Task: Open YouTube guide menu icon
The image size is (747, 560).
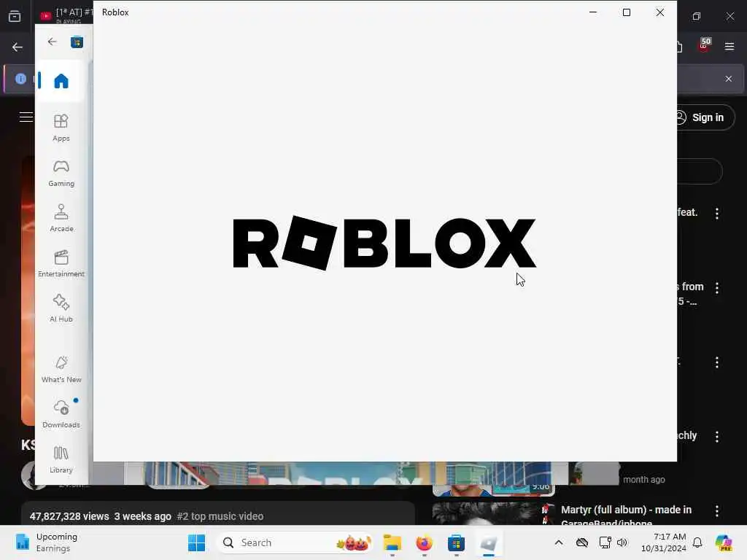Action: coord(26,117)
